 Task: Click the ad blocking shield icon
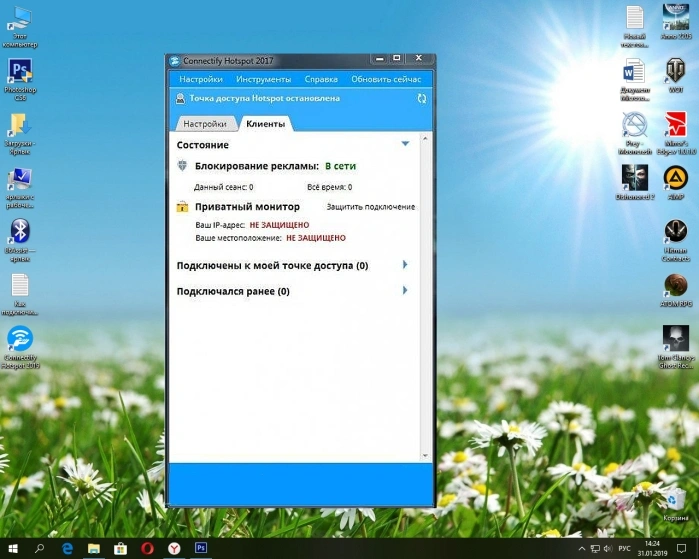182,165
